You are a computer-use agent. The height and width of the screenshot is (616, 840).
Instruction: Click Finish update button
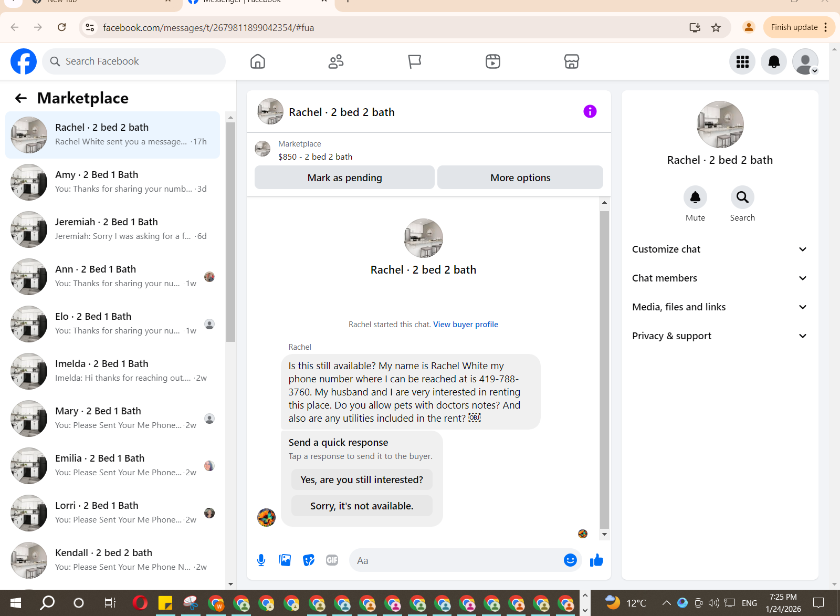coord(799,27)
